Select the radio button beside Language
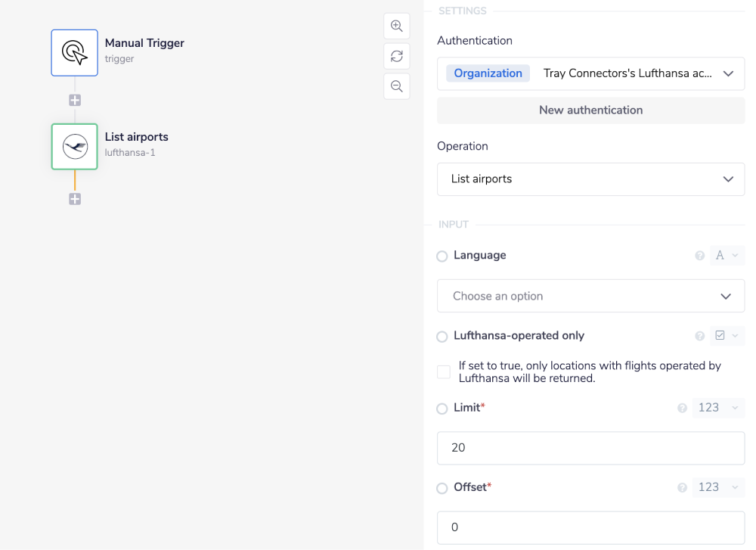Screen dimensions: 756x550 [x=442, y=256]
